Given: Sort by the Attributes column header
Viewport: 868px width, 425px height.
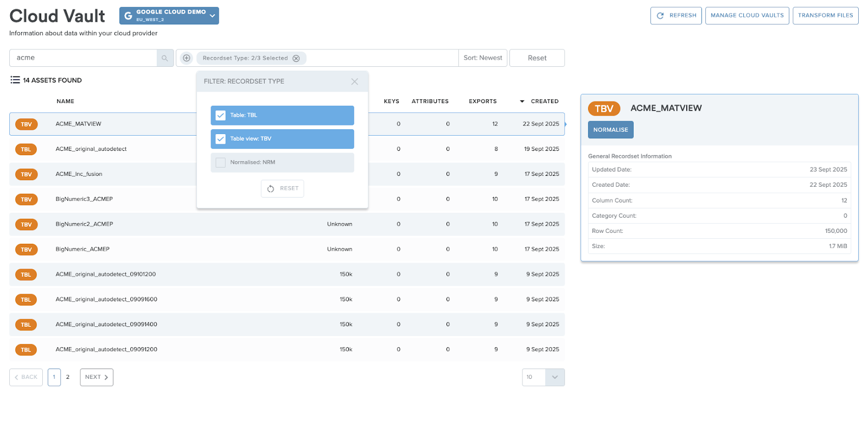Looking at the screenshot, I should [x=430, y=102].
